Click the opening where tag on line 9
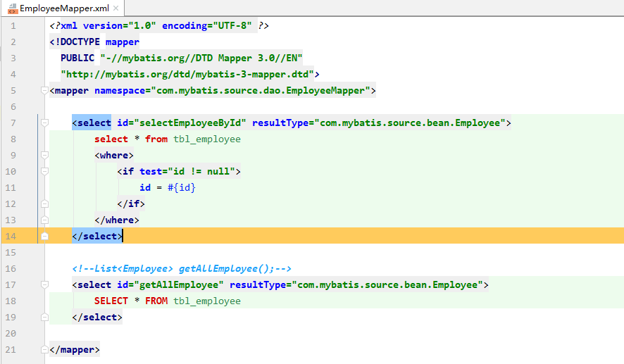 [114, 155]
